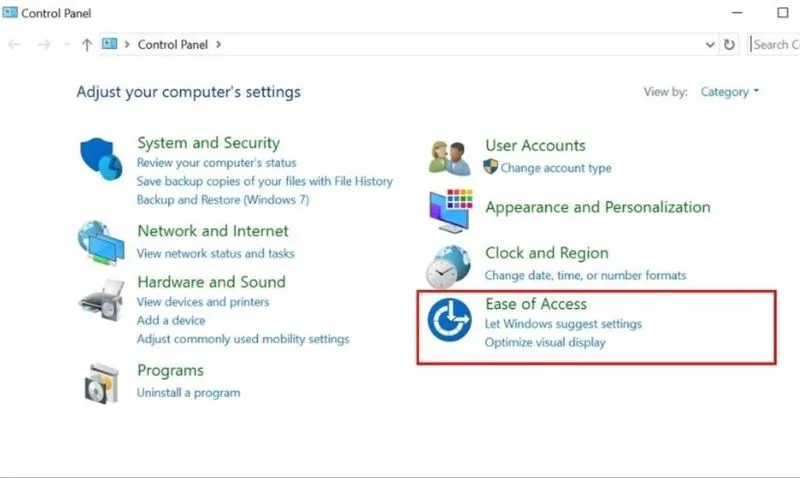The image size is (800, 478).
Task: Click the System and Security shield icon
Action: [x=101, y=158]
